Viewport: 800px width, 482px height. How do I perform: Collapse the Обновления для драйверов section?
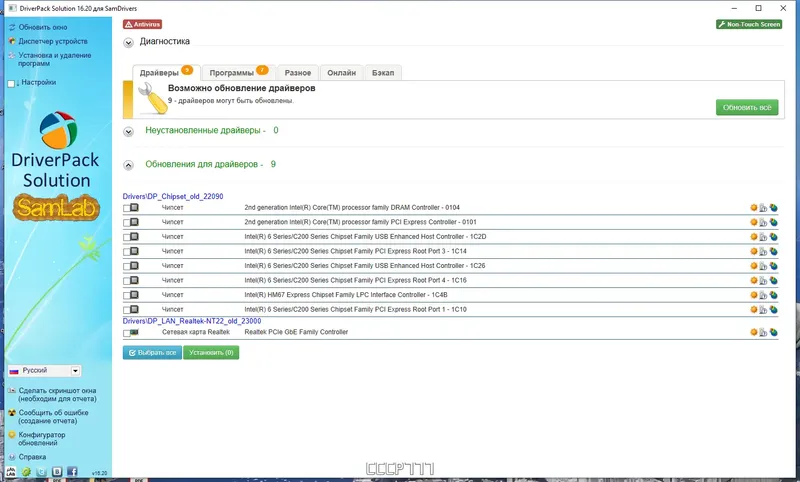(129, 165)
